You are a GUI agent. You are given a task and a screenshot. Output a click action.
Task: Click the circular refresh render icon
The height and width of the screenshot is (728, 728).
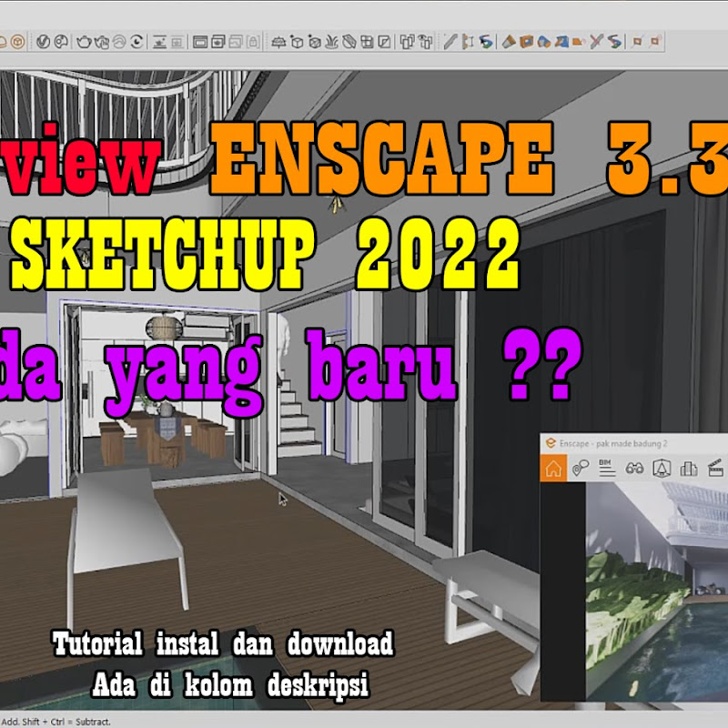(x=137, y=42)
